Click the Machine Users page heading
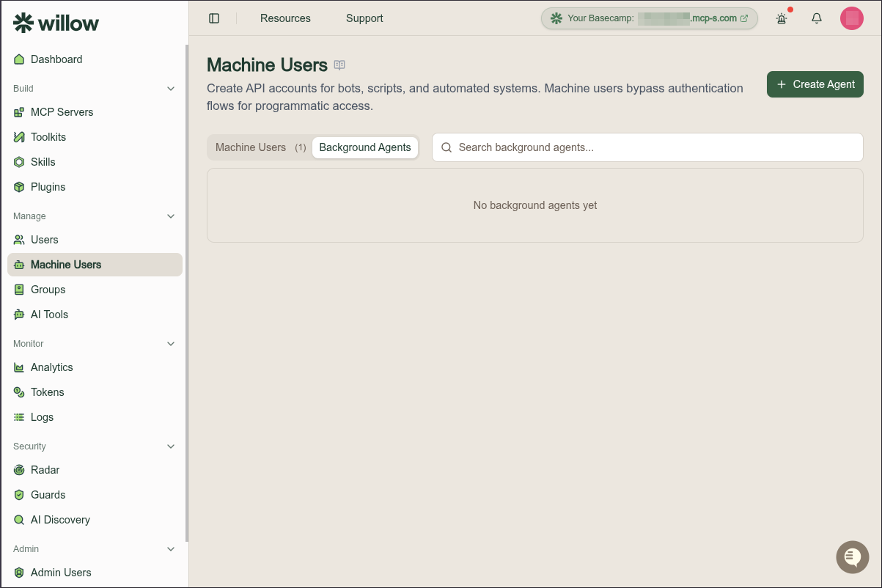This screenshot has height=588, width=882. 267,65
